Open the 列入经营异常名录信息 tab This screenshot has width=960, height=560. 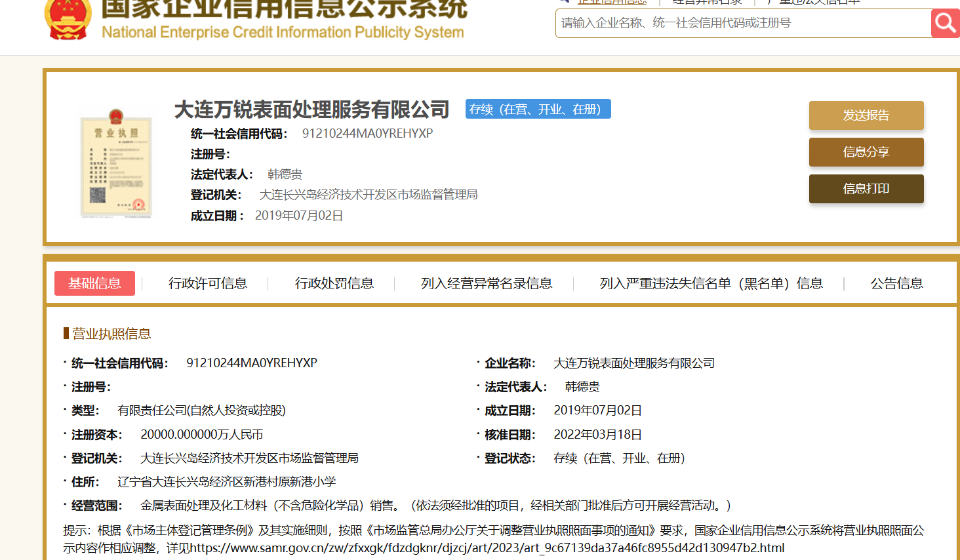pos(487,283)
